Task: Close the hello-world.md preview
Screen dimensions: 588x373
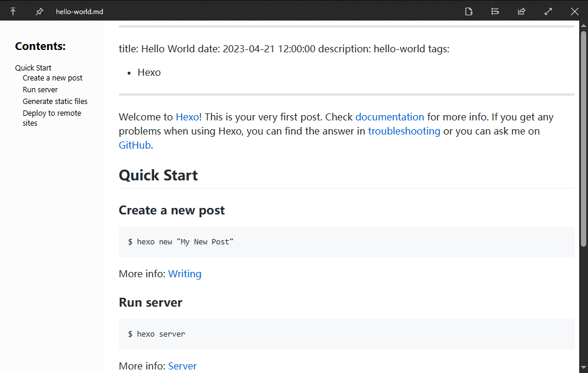Action: click(574, 11)
